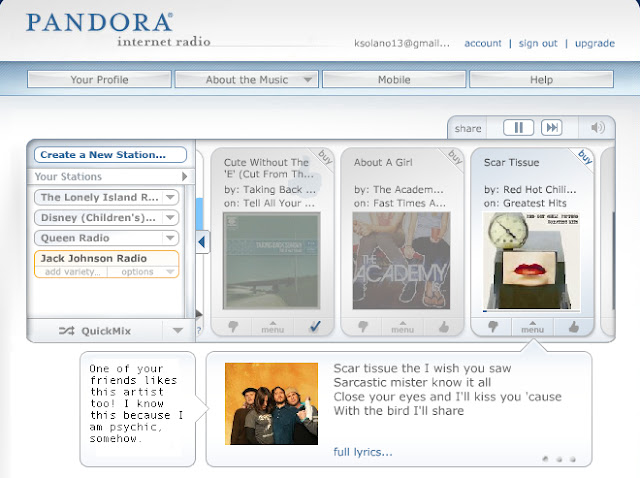Open The Lonely Island station dropdown
Screen dimensions: 640x478
(x=170, y=197)
